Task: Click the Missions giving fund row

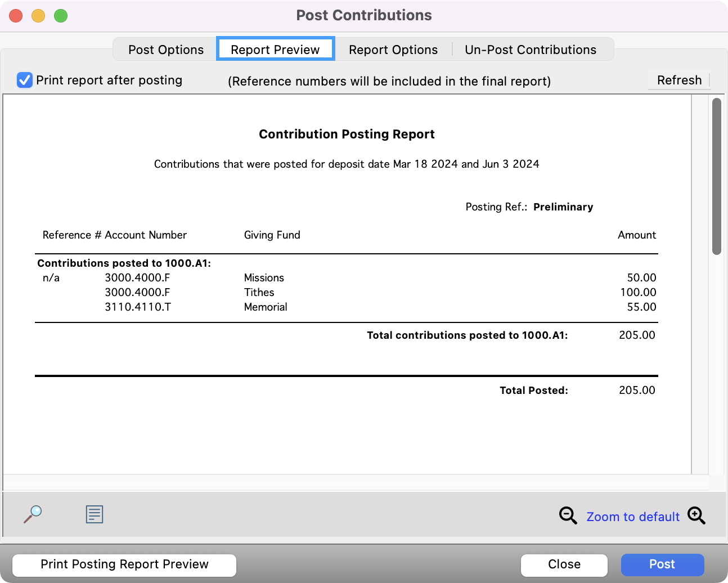Action: click(x=264, y=277)
